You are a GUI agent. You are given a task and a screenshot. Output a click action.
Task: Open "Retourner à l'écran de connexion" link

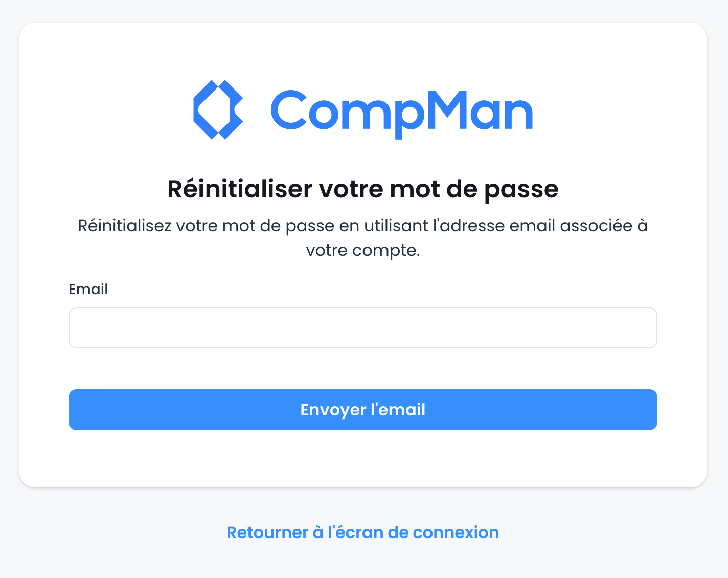pos(362,532)
